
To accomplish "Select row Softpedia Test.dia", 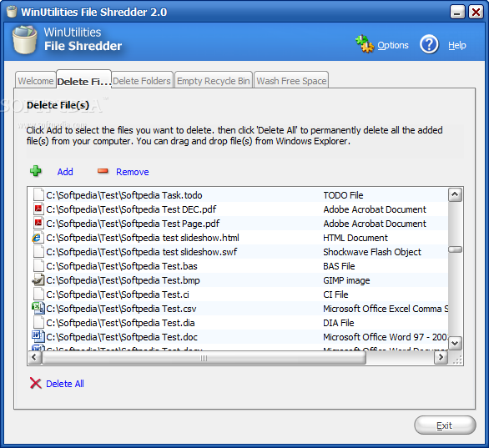I will click(238, 323).
